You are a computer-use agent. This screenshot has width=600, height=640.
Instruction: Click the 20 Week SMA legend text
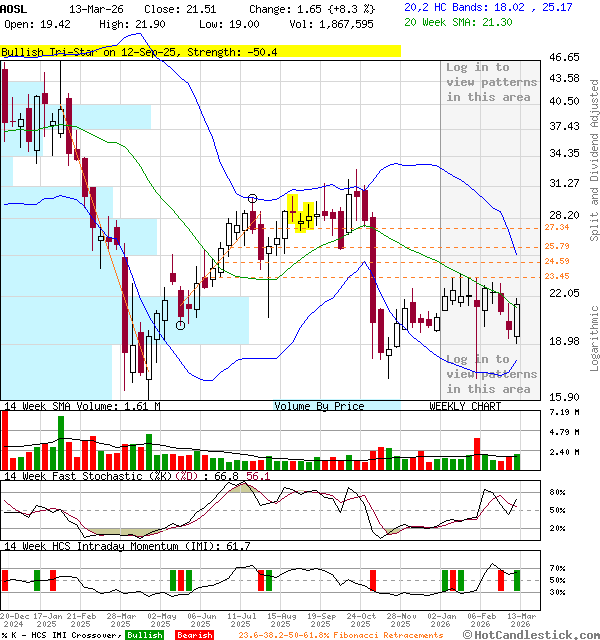472,22
